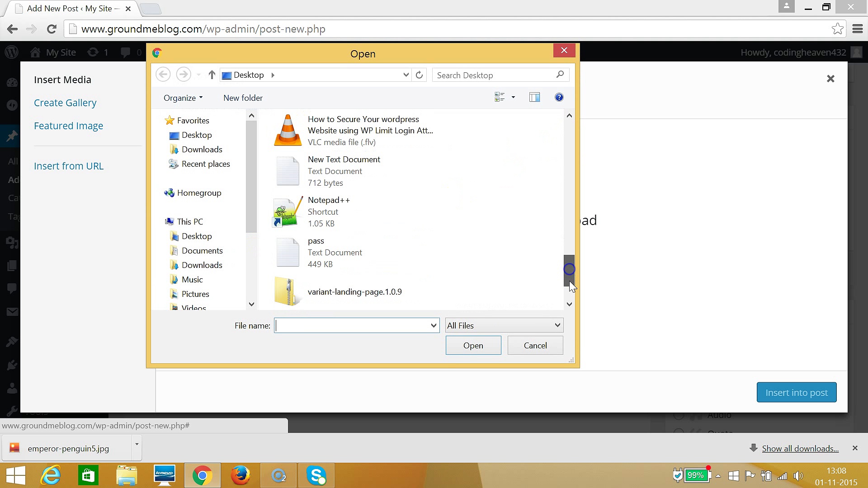Open the File name history dropdown
868x488 pixels.
pyautogui.click(x=433, y=325)
